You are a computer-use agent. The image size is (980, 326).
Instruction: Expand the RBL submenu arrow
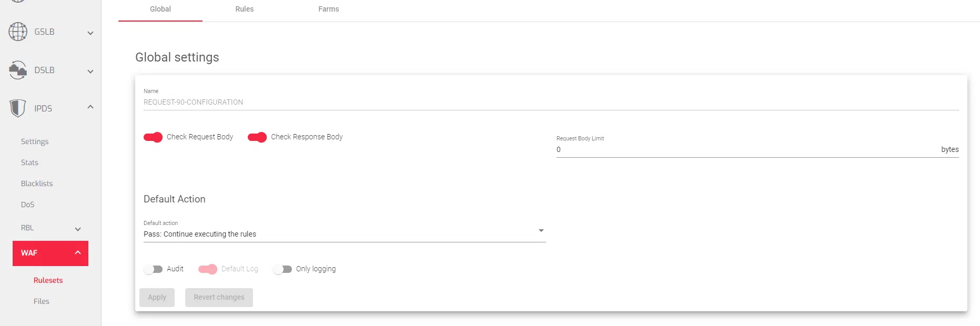click(x=78, y=229)
